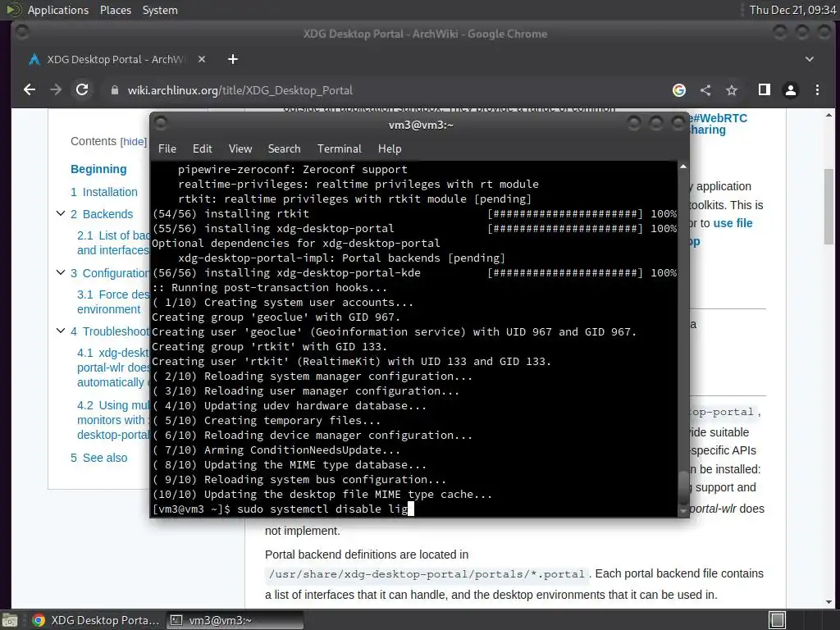Viewport: 840px width, 630px height.
Task: Click the workspace switcher box
Action: pyautogui.click(x=778, y=620)
